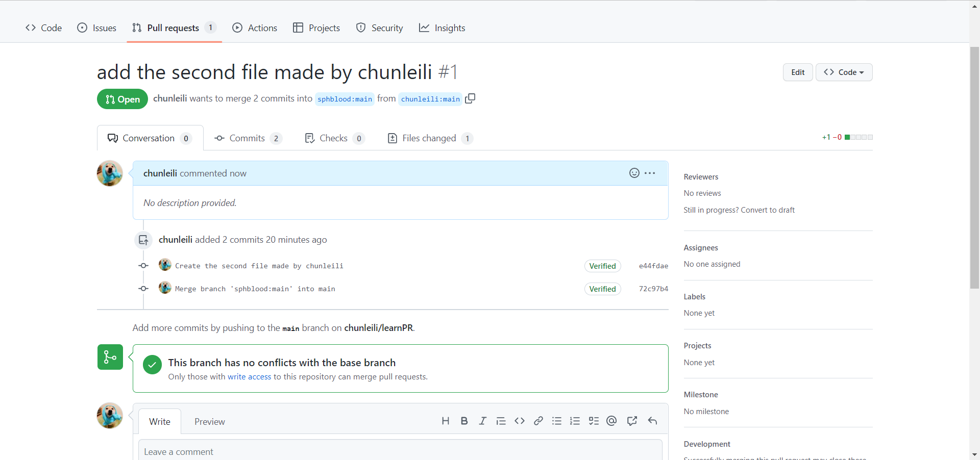Click chunleili's avatar beside the first comment
Screen dimensions: 980x460
tap(110, 173)
